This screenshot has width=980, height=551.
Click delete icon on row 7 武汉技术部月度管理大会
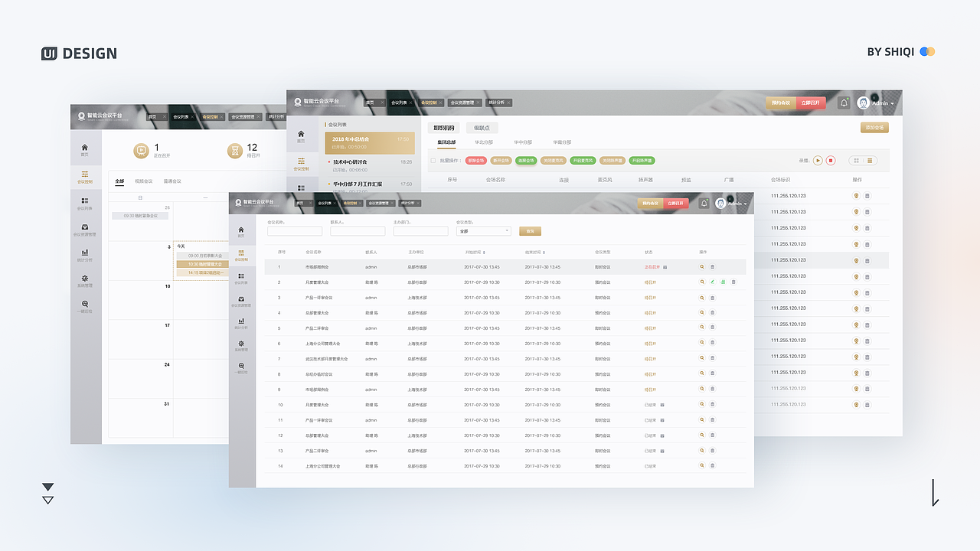712,359
